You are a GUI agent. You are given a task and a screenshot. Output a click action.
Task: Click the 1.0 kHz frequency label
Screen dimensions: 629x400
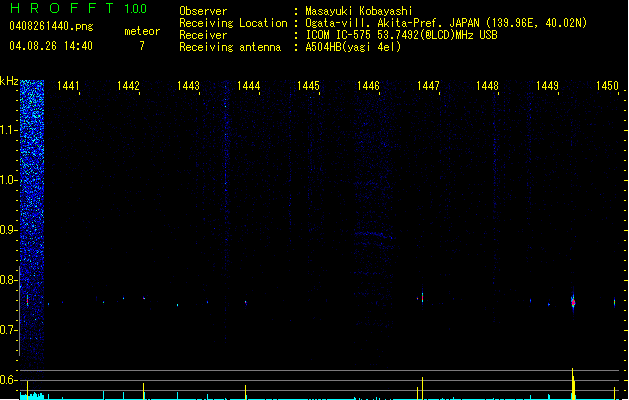[8, 180]
